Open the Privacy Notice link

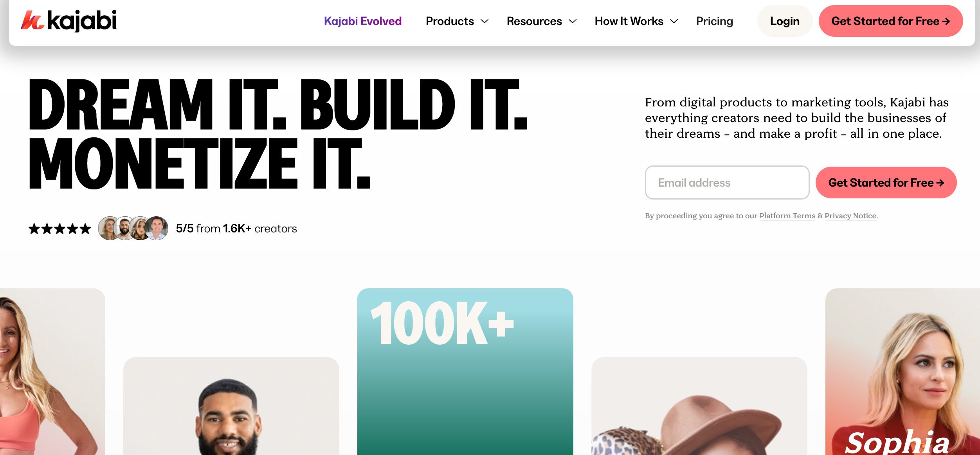(850, 216)
